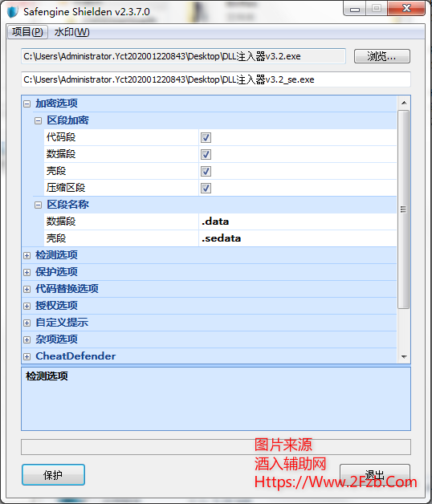Minimize the Safengine Shielden window
This screenshot has height=504, width=432.
pyautogui.click(x=355, y=9)
